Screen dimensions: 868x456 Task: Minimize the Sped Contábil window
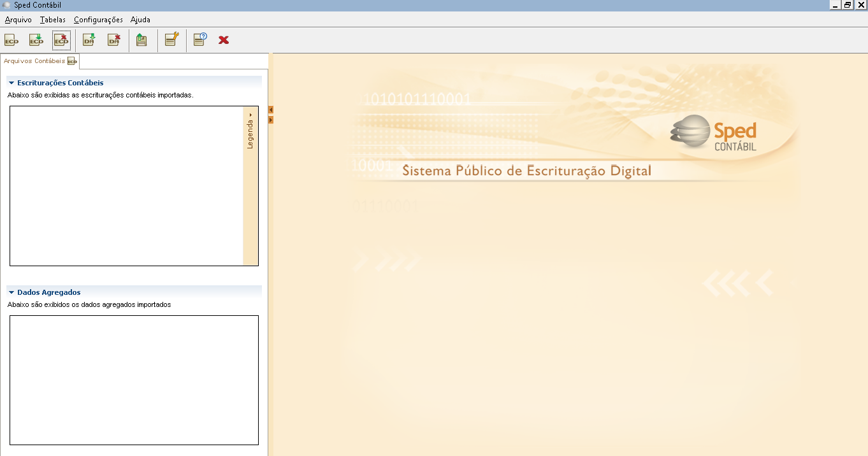(835, 5)
